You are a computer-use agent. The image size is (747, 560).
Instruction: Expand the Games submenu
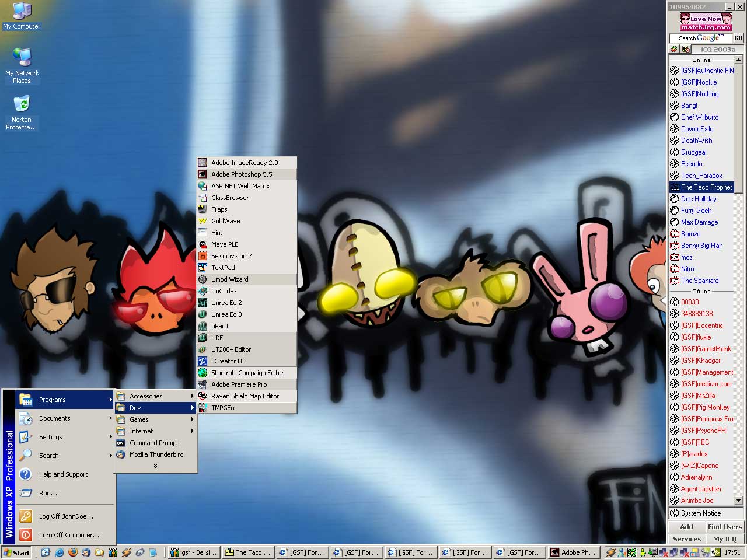tap(156, 419)
